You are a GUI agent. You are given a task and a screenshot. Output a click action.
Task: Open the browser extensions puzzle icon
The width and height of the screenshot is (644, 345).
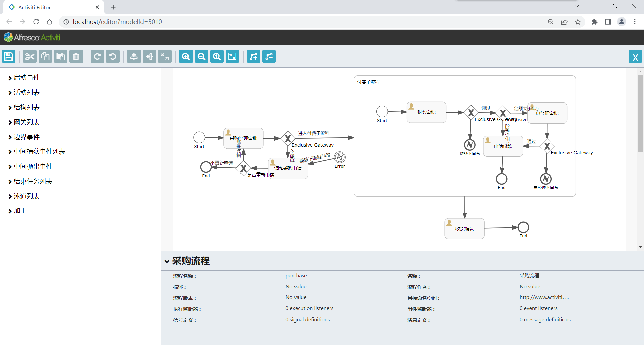point(594,22)
